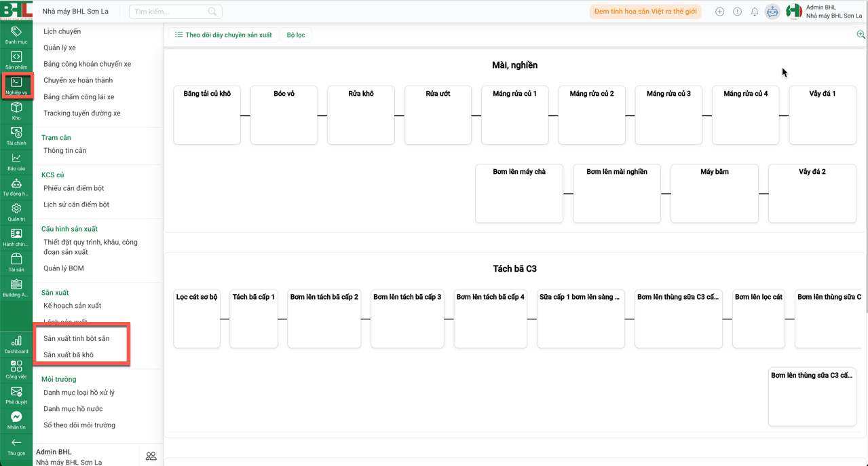Open the Phê duyệt approval icon
This screenshot has width=868, height=466.
coord(16,395)
